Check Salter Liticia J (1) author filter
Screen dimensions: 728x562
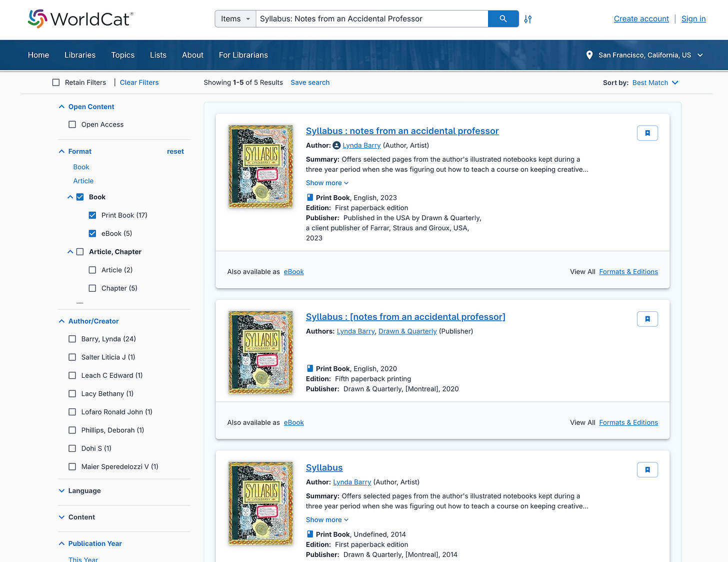click(x=72, y=357)
